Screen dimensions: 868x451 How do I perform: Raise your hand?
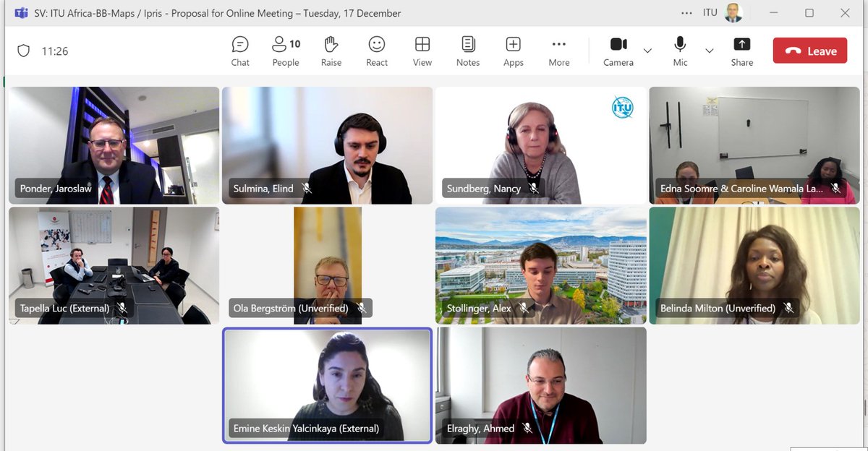tap(331, 51)
